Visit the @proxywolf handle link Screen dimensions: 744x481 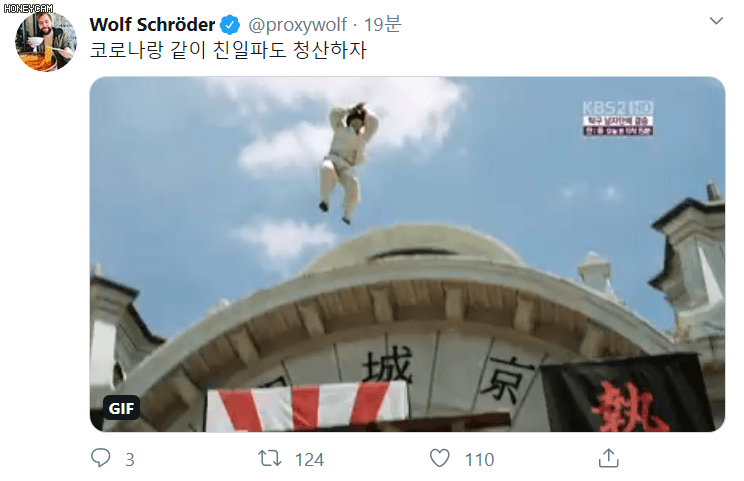298,25
